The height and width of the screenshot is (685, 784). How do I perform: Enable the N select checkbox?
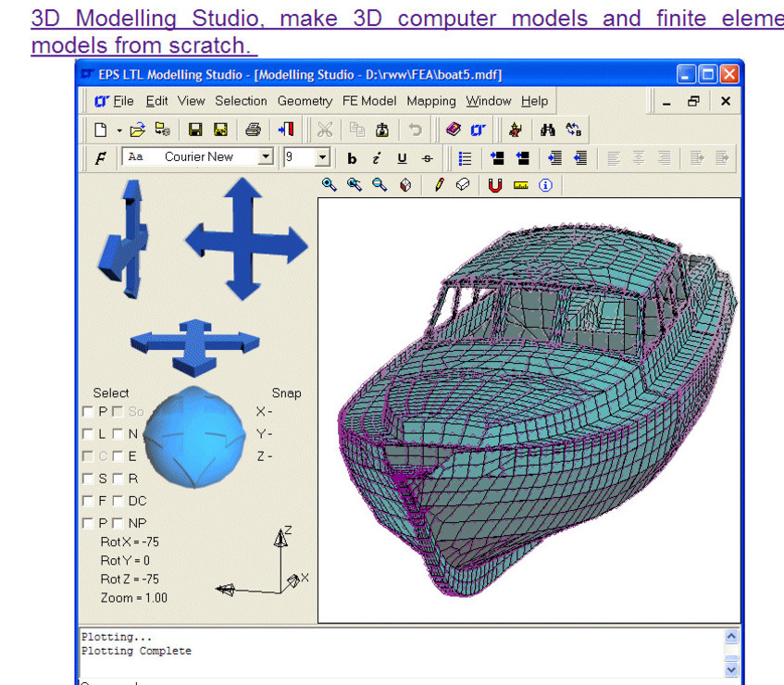pos(118,433)
